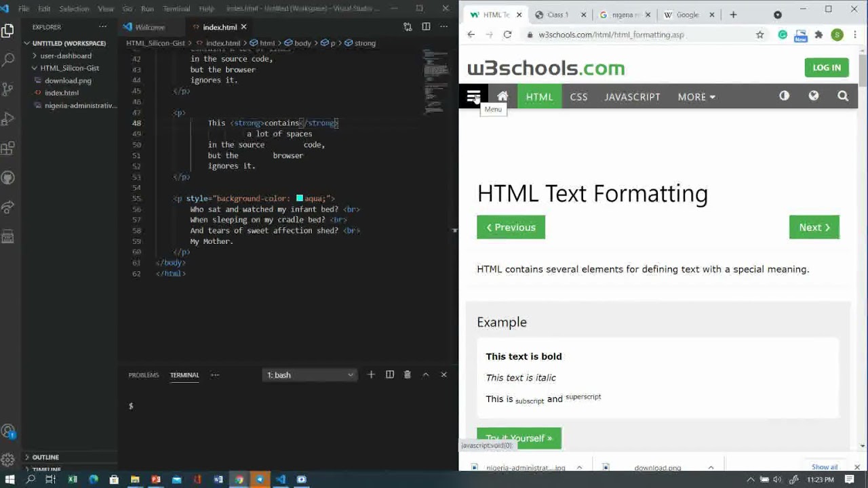Open the w3schools hamburger Menu
Image resolution: width=868 pixels, height=488 pixels.
(473, 96)
